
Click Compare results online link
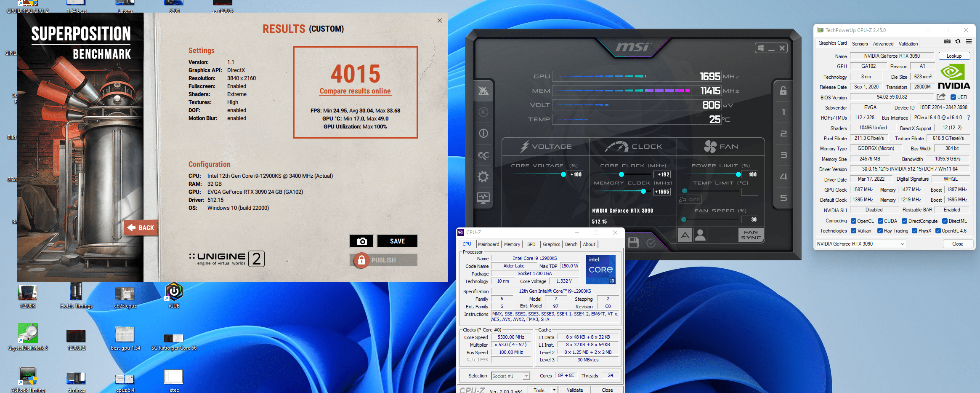355,91
